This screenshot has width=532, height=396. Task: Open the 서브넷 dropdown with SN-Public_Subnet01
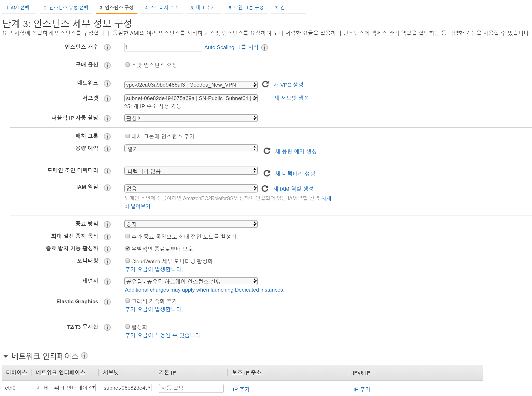[191, 98]
